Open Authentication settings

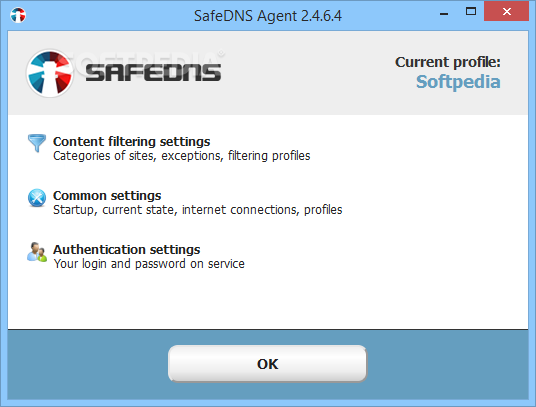pos(126,249)
